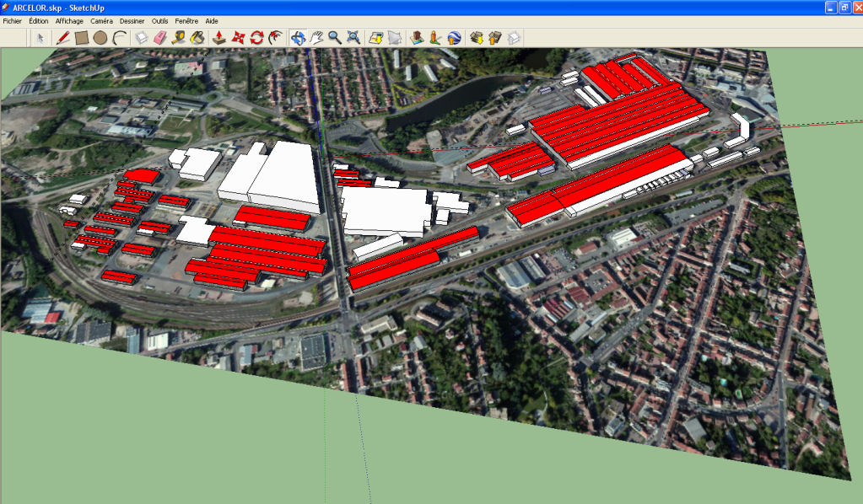This screenshot has height=504, width=863.
Task: Select the Rectangle drawing tool
Action: 82,37
